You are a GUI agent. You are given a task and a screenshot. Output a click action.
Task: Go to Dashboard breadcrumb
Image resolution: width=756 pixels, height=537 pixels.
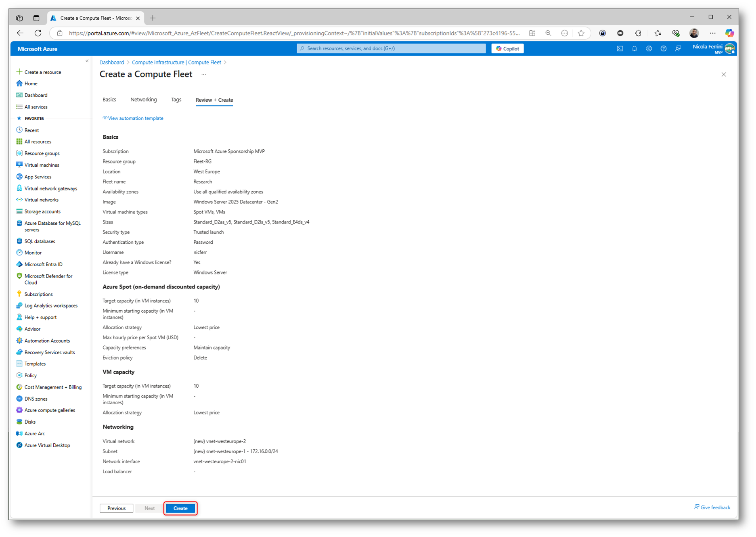point(112,63)
